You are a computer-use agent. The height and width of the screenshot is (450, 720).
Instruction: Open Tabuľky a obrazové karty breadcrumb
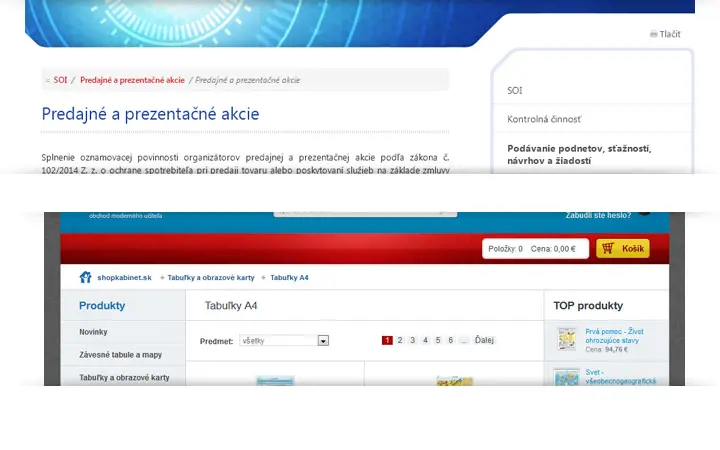(x=211, y=277)
